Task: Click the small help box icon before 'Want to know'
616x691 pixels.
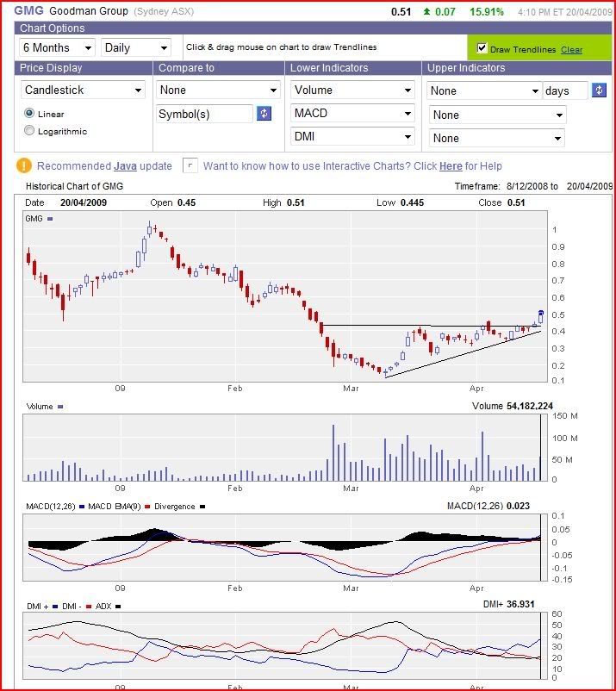Action: (190, 165)
